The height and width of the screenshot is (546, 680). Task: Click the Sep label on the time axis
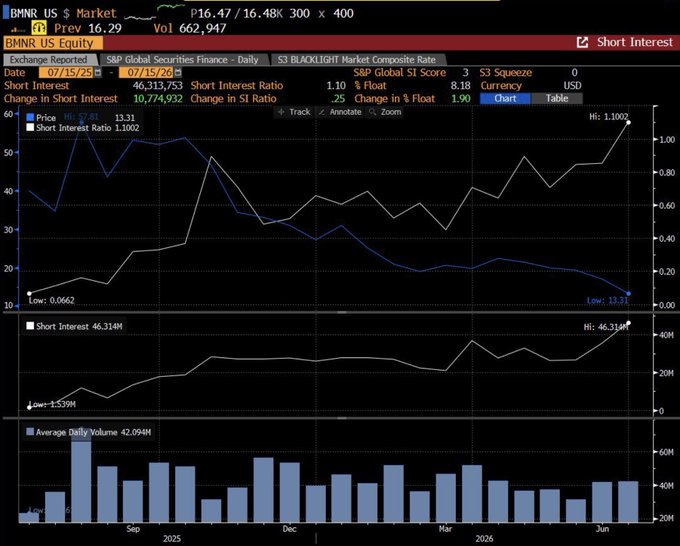[x=133, y=529]
